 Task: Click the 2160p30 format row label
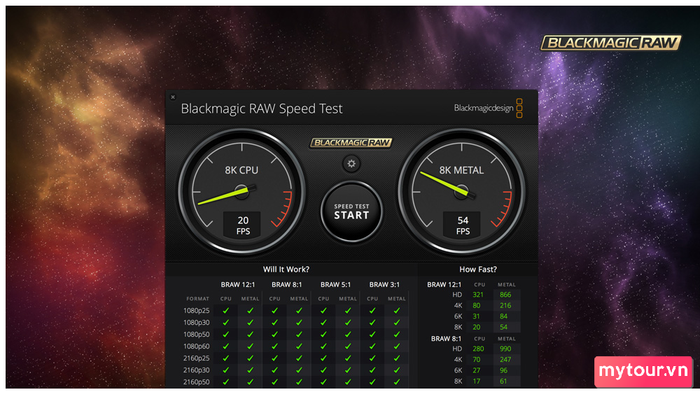196,370
